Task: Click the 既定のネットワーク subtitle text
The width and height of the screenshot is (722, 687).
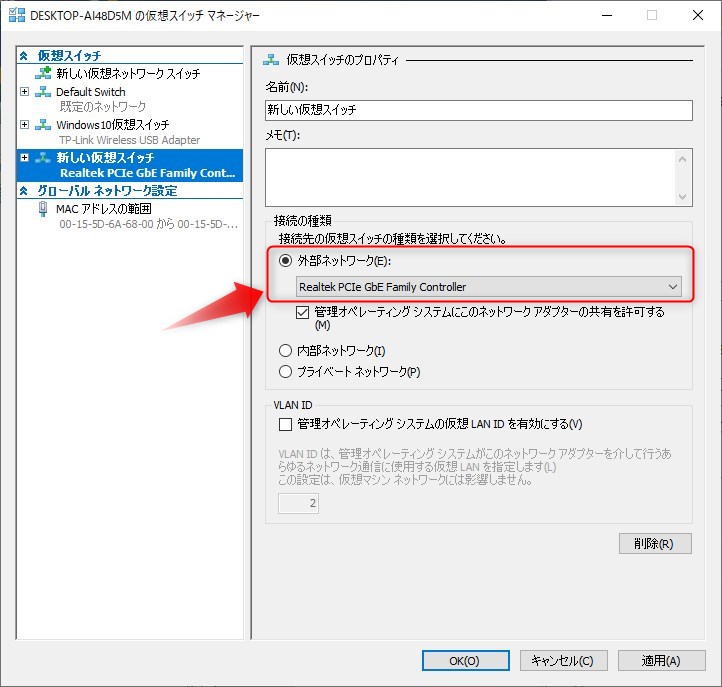Action: click(103, 107)
